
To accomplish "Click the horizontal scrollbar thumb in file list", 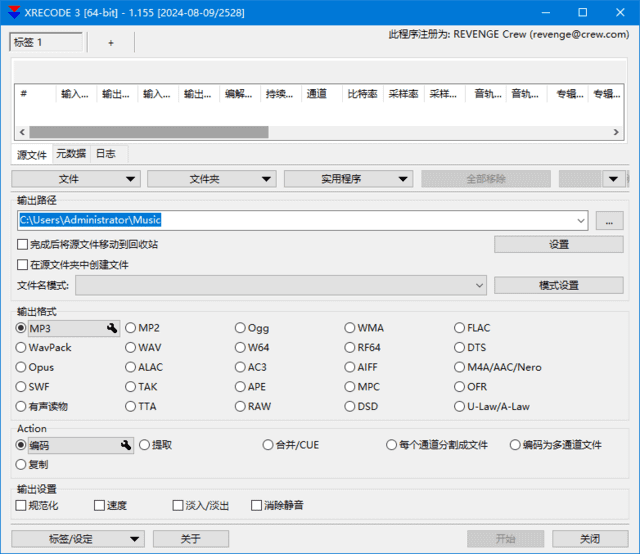I will point(148,132).
